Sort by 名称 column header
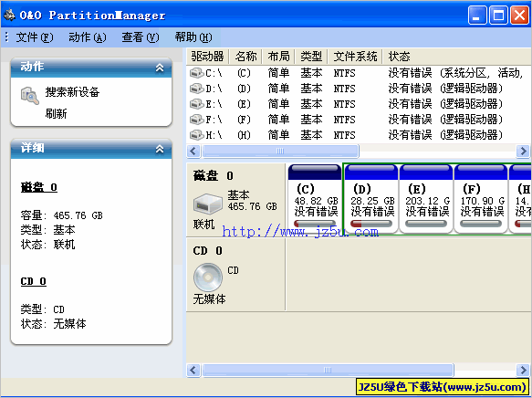The height and width of the screenshot is (398, 532). (x=246, y=57)
